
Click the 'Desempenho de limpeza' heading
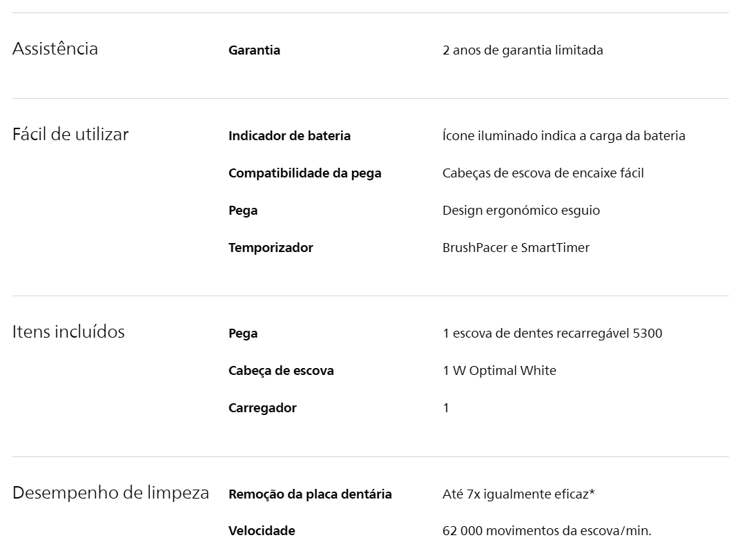pyautogui.click(x=110, y=493)
